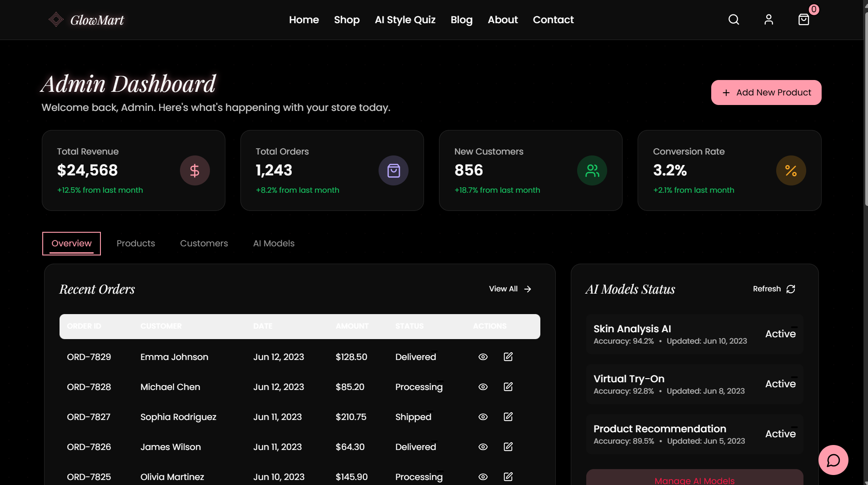Click View All recent orders link
The image size is (868, 485).
[x=510, y=289]
